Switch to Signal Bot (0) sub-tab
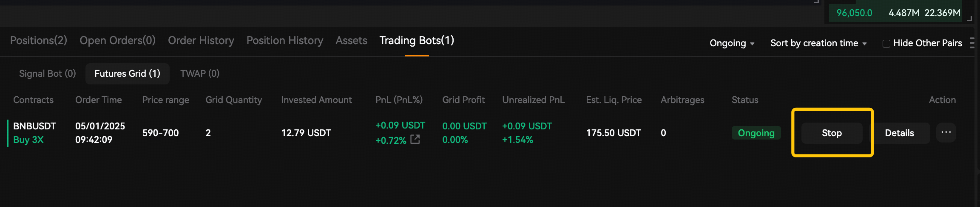The height and width of the screenshot is (207, 980). pyautogui.click(x=48, y=74)
